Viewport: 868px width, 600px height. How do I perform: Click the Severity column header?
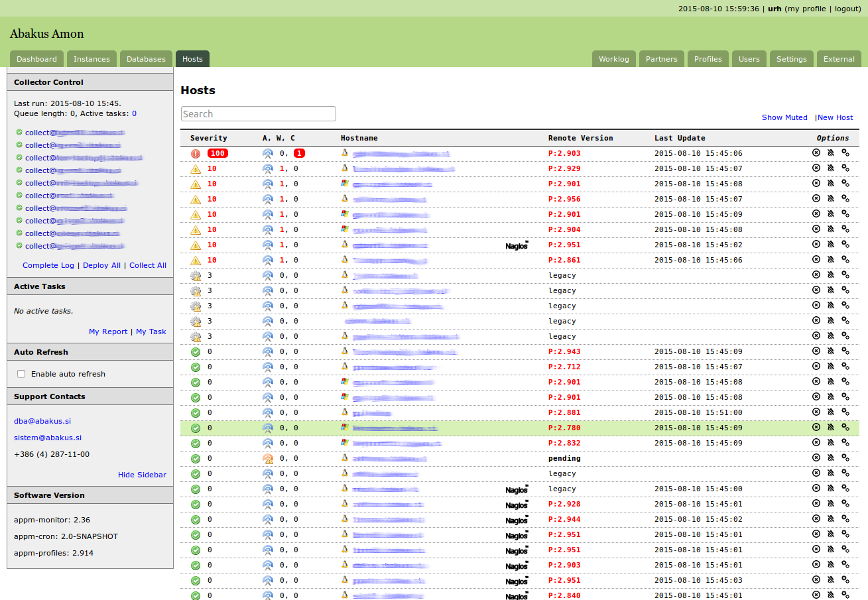click(x=209, y=138)
